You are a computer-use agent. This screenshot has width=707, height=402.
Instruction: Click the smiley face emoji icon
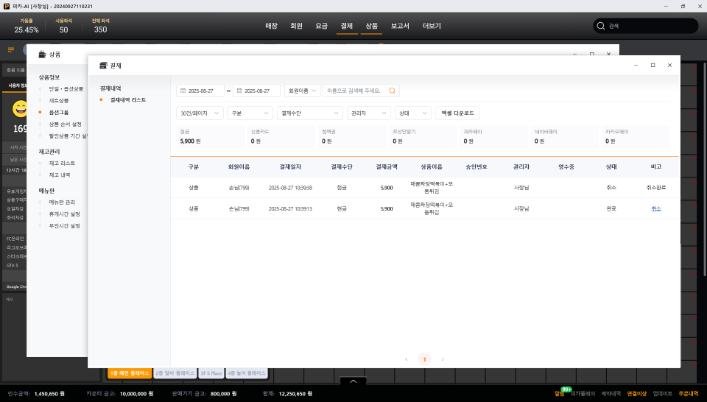(19, 108)
